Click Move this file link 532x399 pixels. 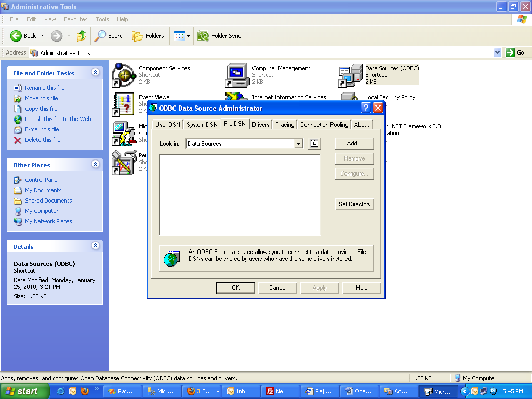42,98
